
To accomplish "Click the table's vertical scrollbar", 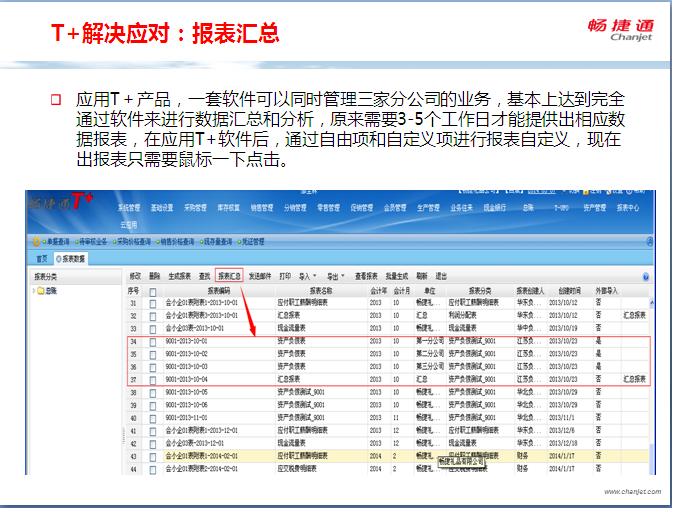I will point(652,385).
